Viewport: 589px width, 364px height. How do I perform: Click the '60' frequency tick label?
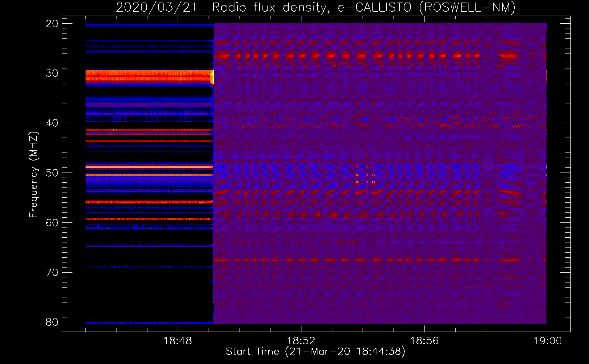(52, 223)
